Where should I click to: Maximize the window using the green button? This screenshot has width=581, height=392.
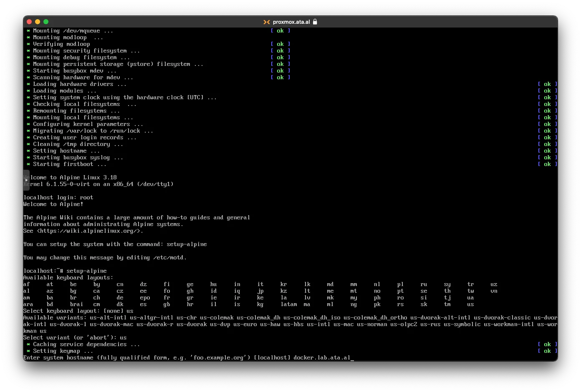coord(46,22)
